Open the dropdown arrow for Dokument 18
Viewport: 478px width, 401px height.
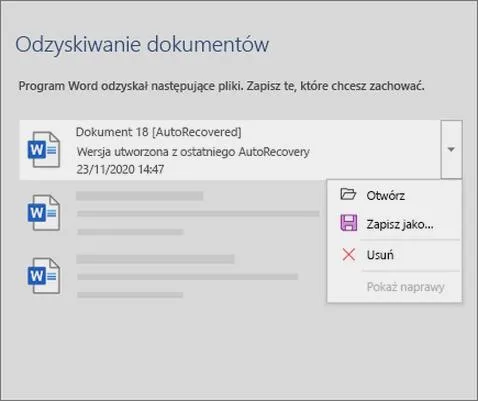coord(451,149)
